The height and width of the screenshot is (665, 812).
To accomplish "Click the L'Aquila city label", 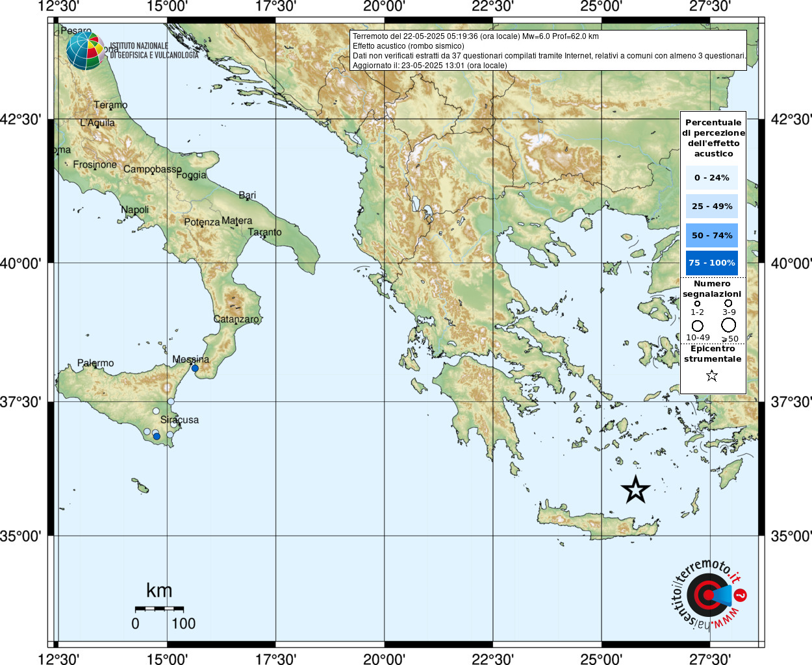I will 97,123.
